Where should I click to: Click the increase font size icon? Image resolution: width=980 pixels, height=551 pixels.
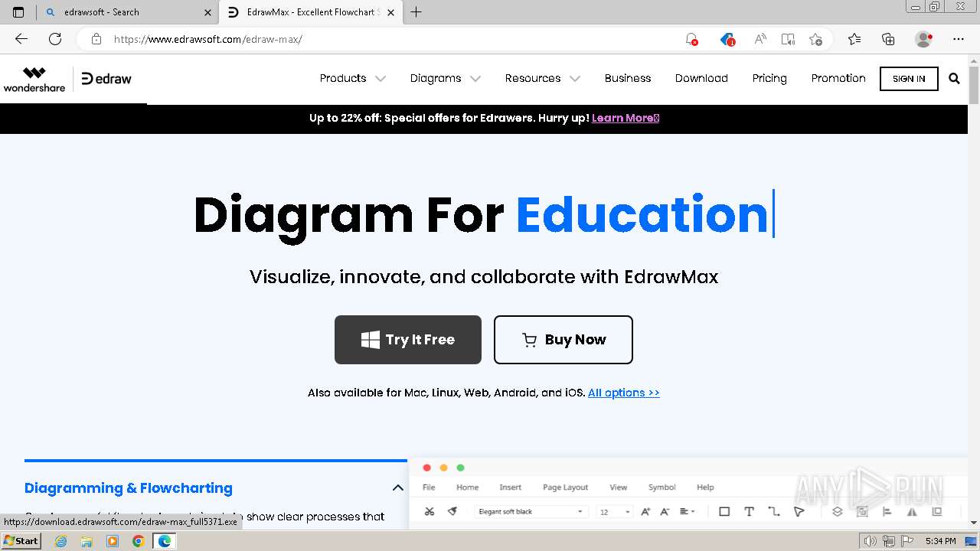645,511
